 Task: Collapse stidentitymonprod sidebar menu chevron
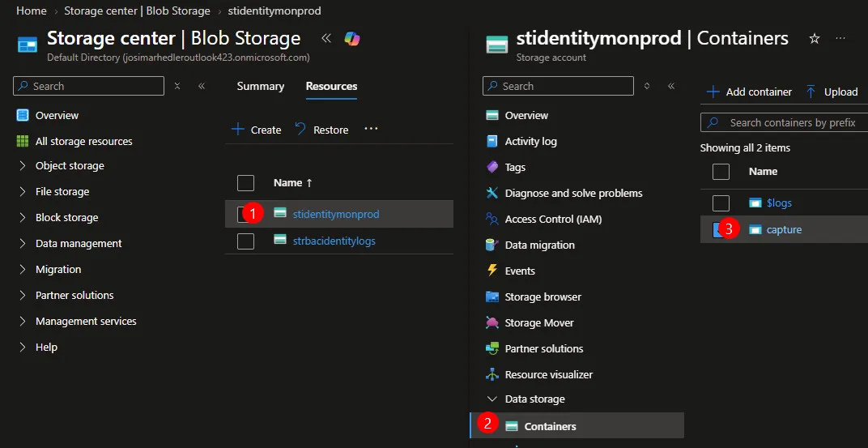pyautogui.click(x=671, y=86)
